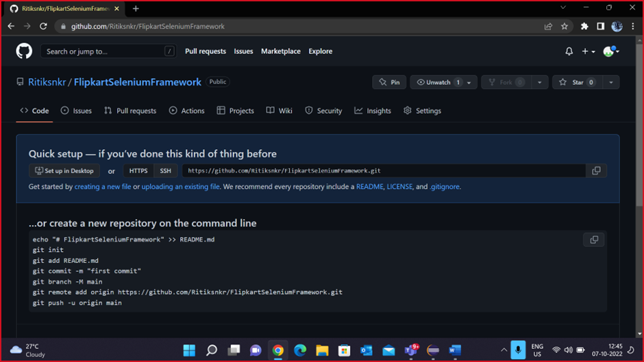Open the Insights tab
This screenshot has height=362, width=644.
tap(373, 111)
